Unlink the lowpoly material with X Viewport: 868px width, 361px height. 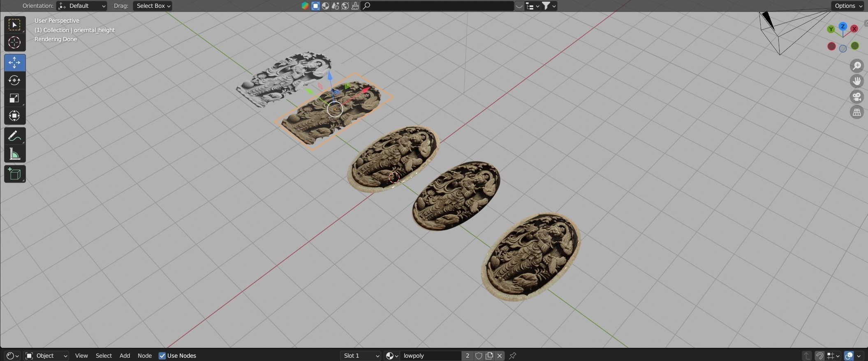500,356
